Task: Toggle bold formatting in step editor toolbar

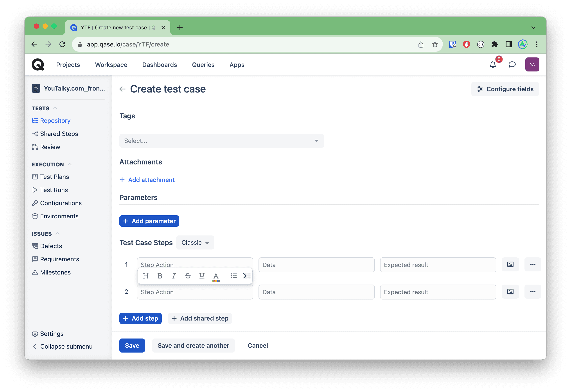Action: pos(160,276)
